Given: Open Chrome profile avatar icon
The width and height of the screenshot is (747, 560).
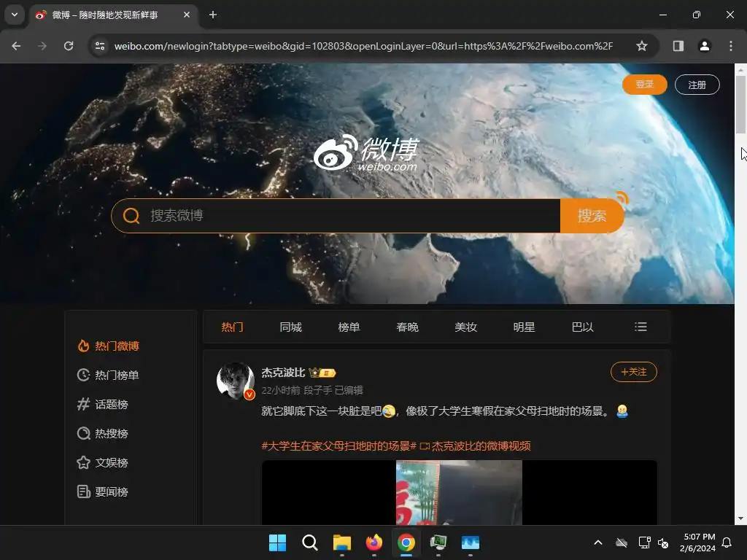Looking at the screenshot, I should pyautogui.click(x=705, y=46).
